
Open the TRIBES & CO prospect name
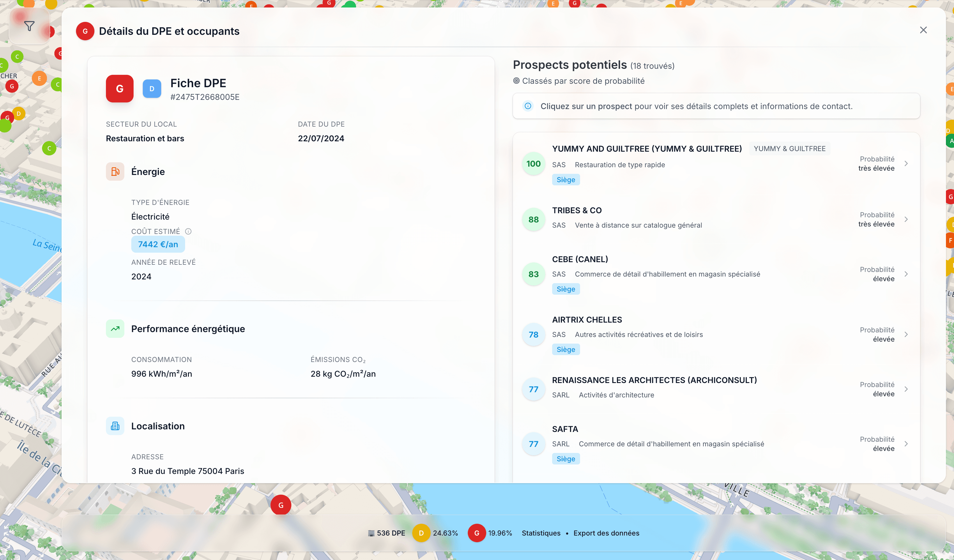click(x=577, y=210)
